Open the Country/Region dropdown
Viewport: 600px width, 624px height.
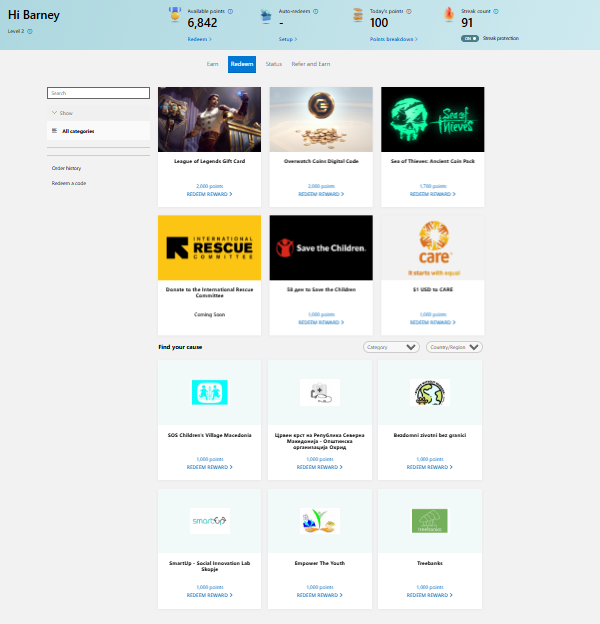(454, 347)
